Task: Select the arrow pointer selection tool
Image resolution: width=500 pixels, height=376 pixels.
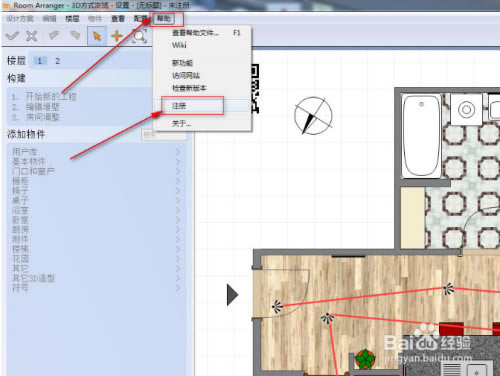Action: (97, 36)
